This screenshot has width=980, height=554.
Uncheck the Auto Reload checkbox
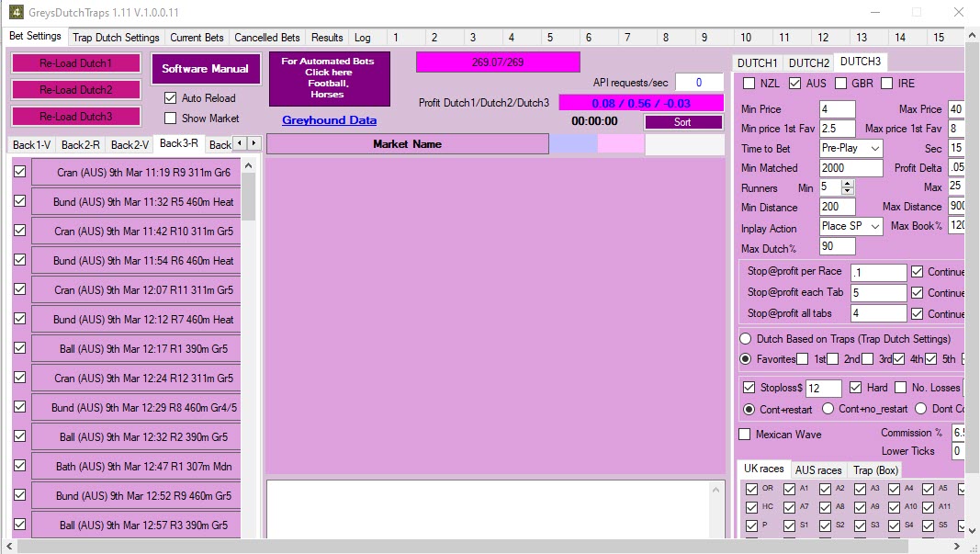170,97
